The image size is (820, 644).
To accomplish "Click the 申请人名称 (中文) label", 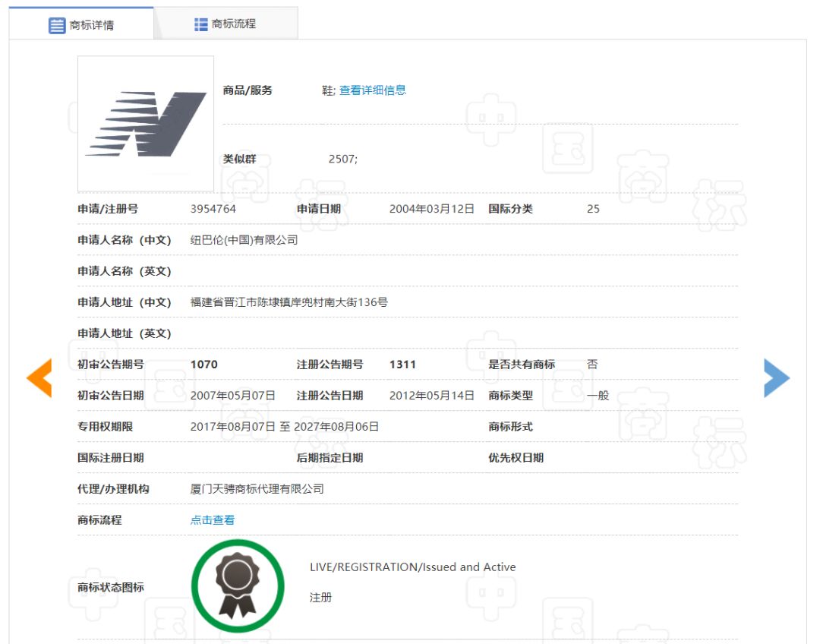I will coord(125,240).
